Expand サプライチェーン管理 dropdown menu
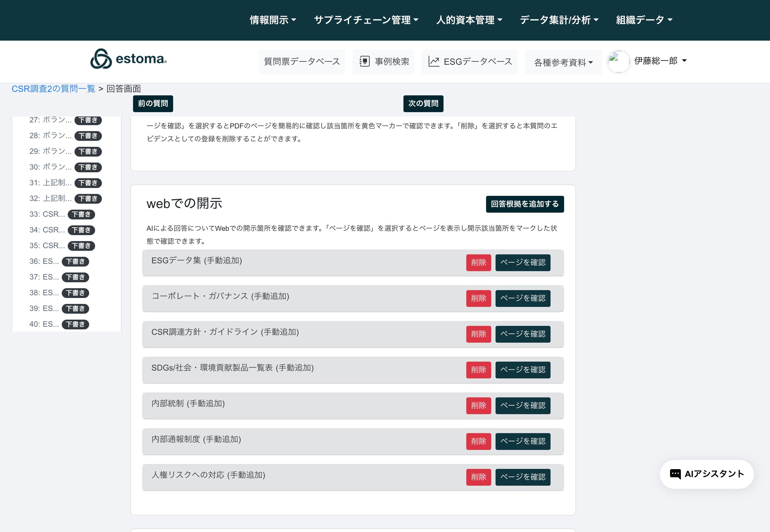Viewport: 770px width, 532px height. pyautogui.click(x=366, y=20)
